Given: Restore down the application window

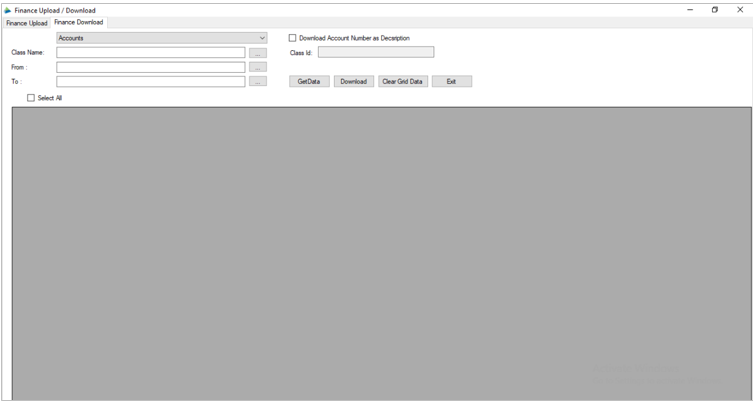Looking at the screenshot, I should [715, 10].
